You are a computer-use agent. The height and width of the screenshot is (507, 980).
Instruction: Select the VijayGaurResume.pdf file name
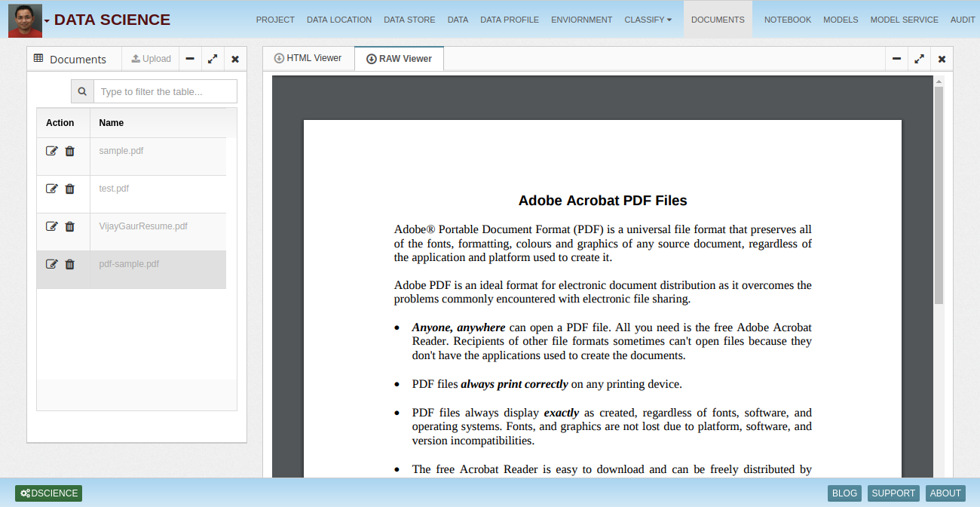click(x=143, y=226)
